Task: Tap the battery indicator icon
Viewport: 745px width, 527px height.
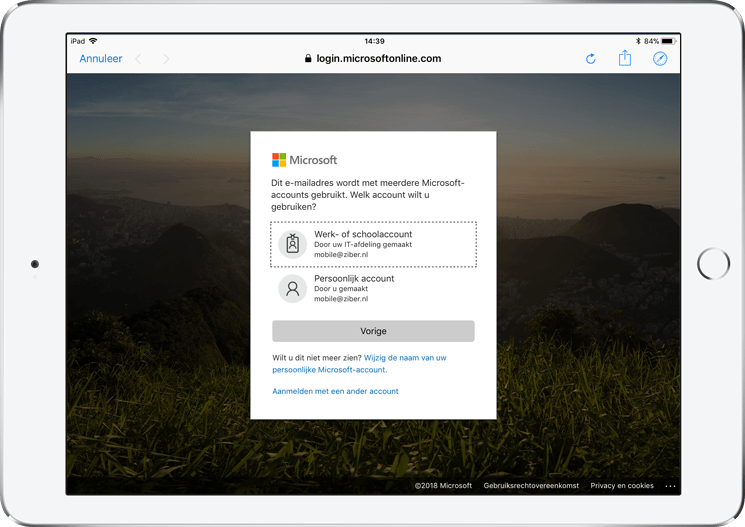Action: point(669,41)
